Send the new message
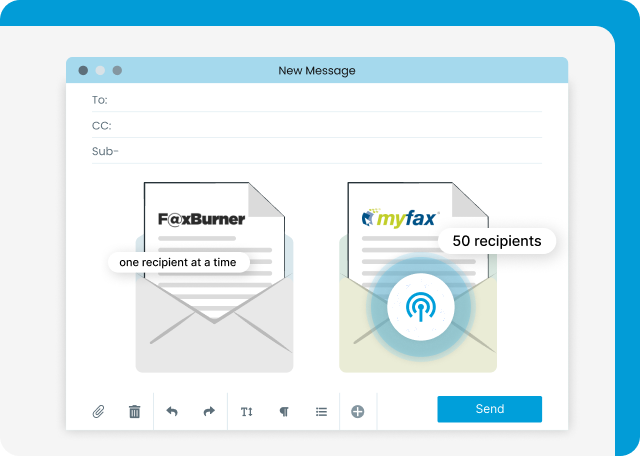The width and height of the screenshot is (640, 456). coord(489,409)
